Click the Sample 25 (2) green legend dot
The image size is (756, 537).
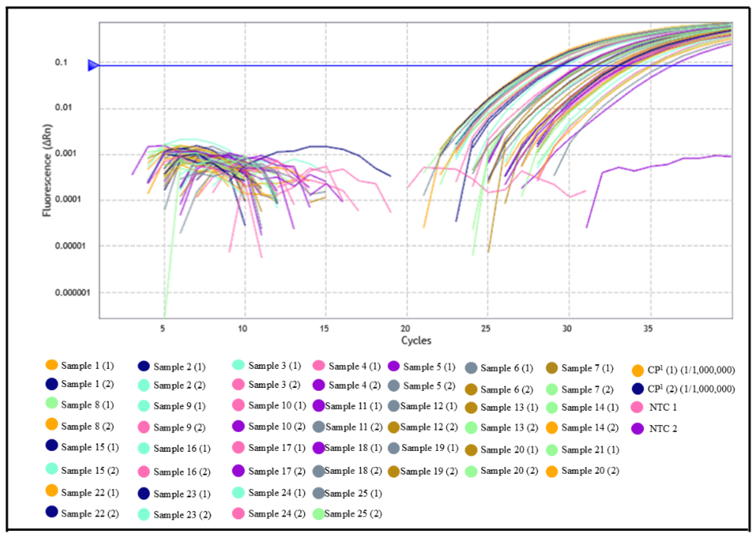point(319,514)
